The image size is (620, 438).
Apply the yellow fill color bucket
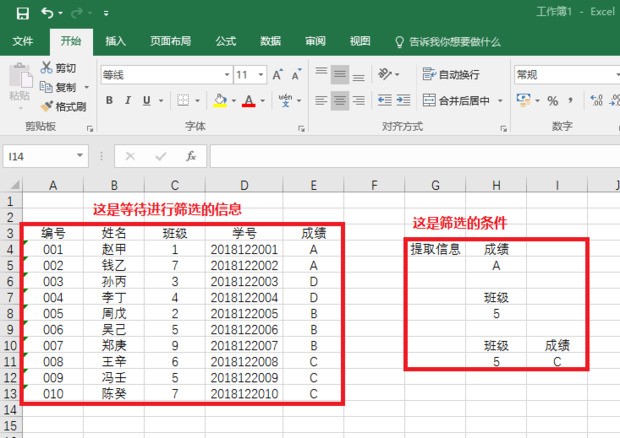pos(220,100)
